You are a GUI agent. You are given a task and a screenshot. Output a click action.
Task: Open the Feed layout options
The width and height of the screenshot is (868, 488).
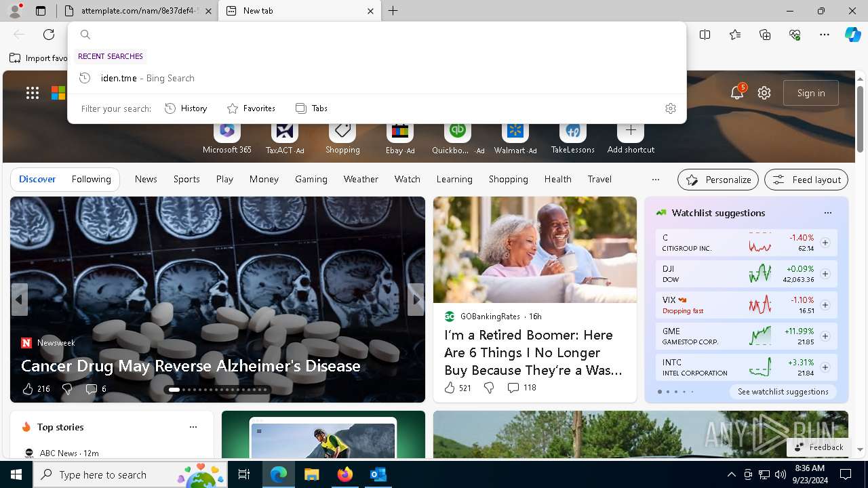point(806,180)
